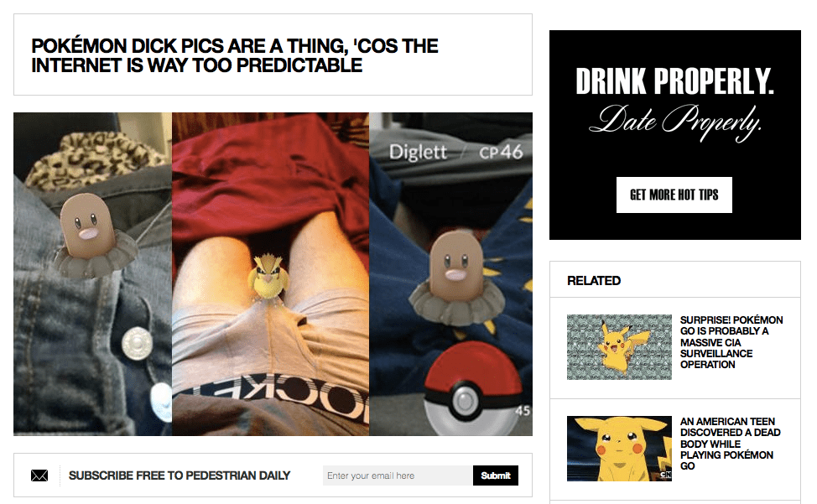
Task: Focus the 'Enter your email here' field
Action: [398, 475]
